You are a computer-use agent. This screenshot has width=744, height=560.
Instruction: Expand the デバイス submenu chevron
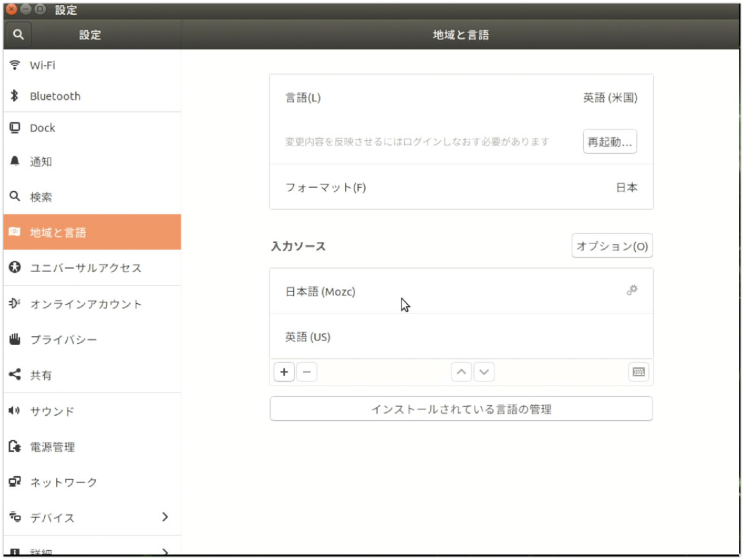(165, 517)
